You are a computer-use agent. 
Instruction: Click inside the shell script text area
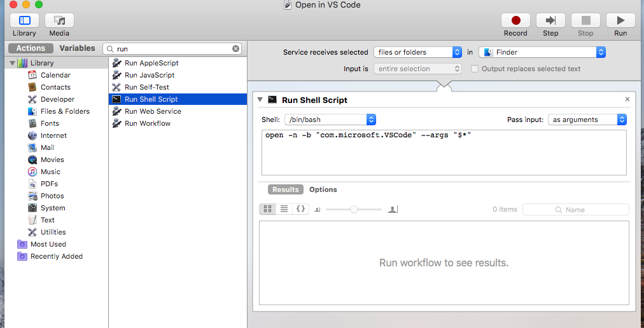tap(444, 153)
